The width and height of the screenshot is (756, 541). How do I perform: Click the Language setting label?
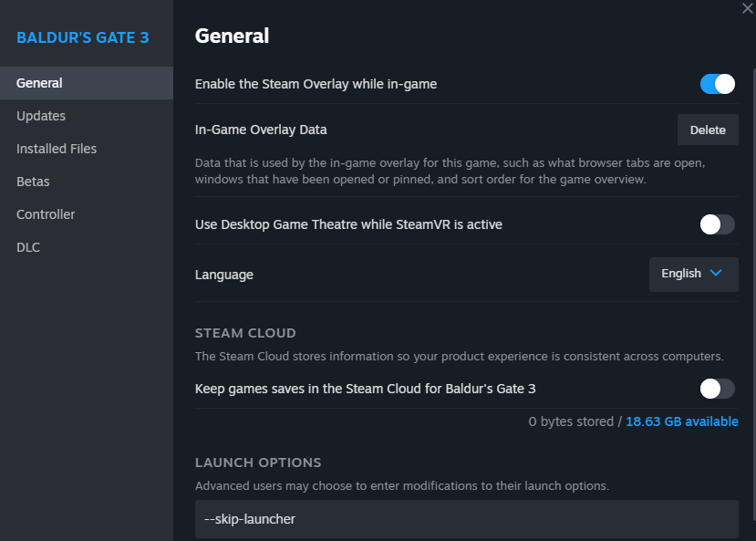224,275
